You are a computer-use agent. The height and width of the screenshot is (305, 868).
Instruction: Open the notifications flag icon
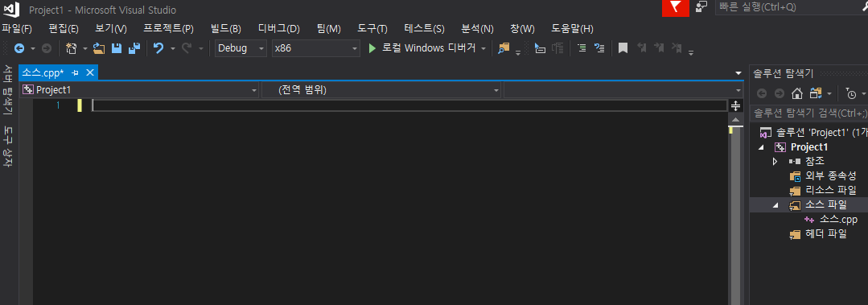click(x=676, y=8)
